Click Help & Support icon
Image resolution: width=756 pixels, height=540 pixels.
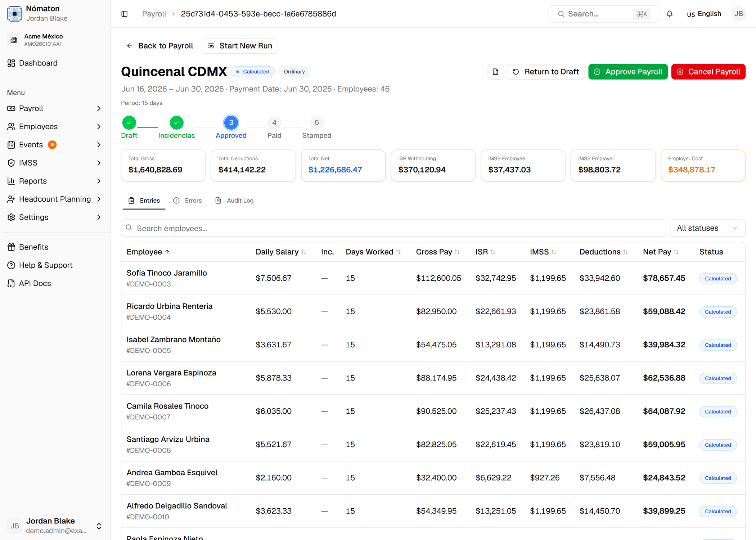[x=11, y=265]
